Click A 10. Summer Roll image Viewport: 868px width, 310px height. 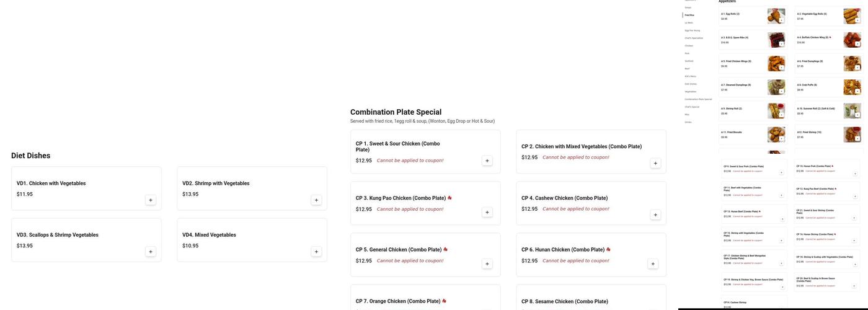click(852, 110)
